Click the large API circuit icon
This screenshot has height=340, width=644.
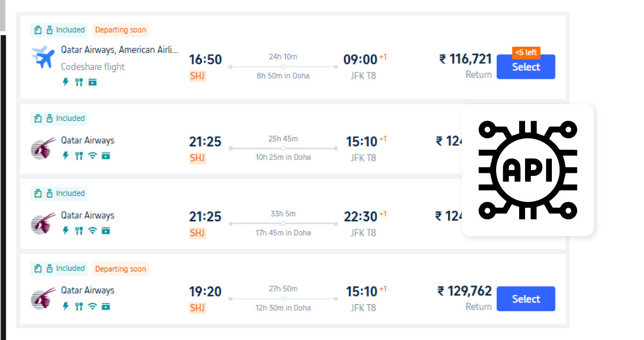(x=528, y=170)
